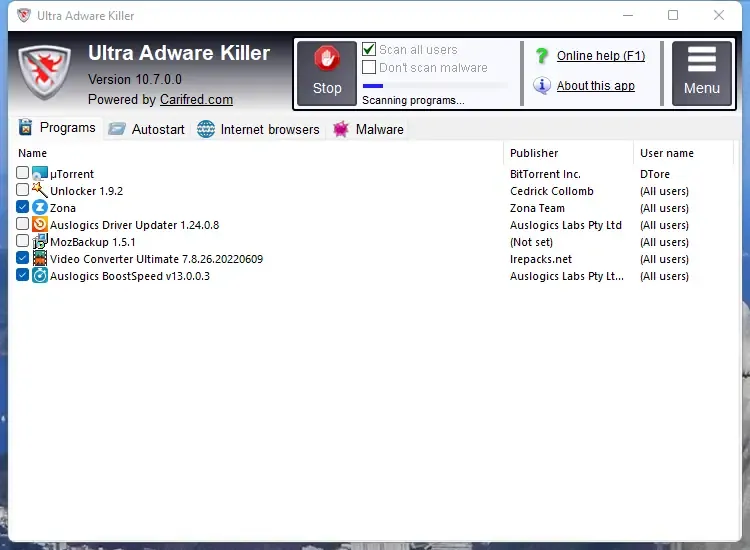
Task: Click the Video Converter Ultimate icon
Action: [40, 259]
